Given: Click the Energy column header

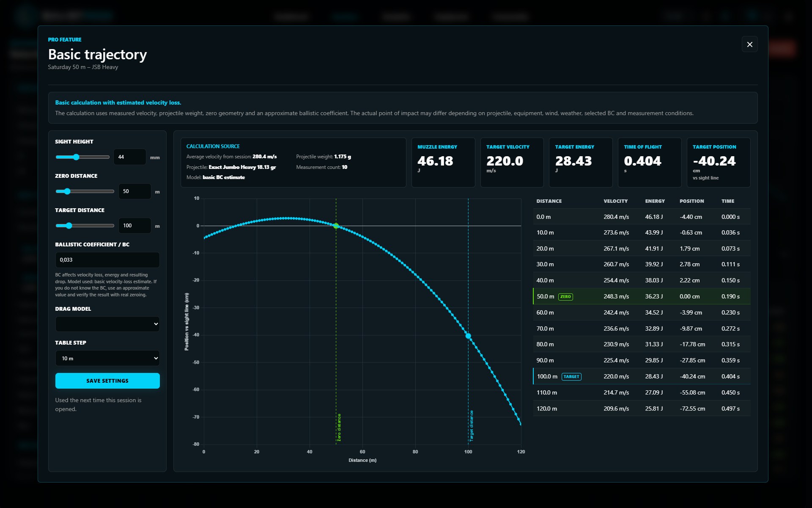Looking at the screenshot, I should [655, 201].
